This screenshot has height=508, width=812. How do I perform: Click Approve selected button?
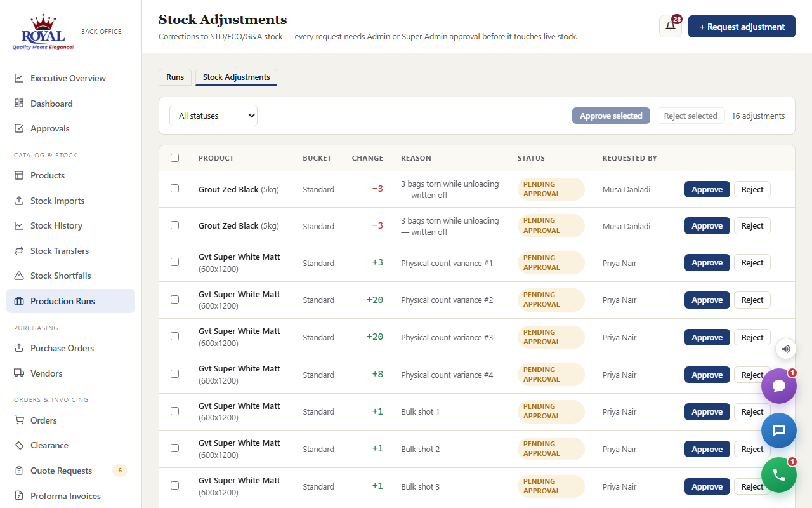pyautogui.click(x=611, y=116)
